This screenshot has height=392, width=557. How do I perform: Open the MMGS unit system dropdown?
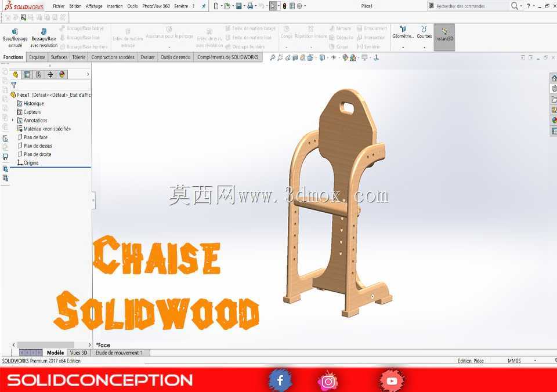click(535, 361)
